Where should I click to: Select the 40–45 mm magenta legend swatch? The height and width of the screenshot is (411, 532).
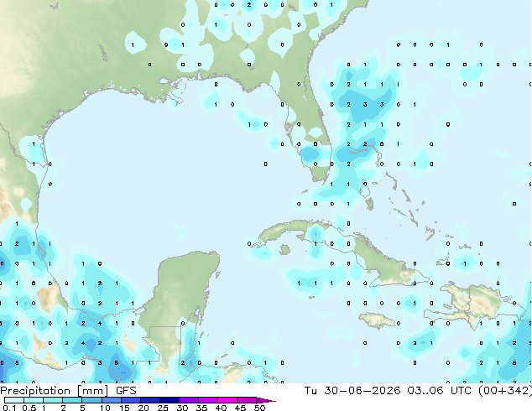[227, 400]
